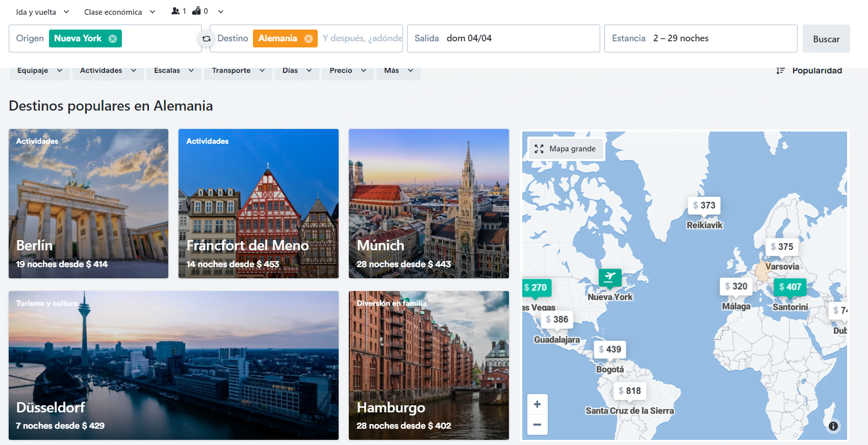Image resolution: width=868 pixels, height=445 pixels.
Task: Select the $270 Las Vegas price marker
Action: (x=536, y=287)
